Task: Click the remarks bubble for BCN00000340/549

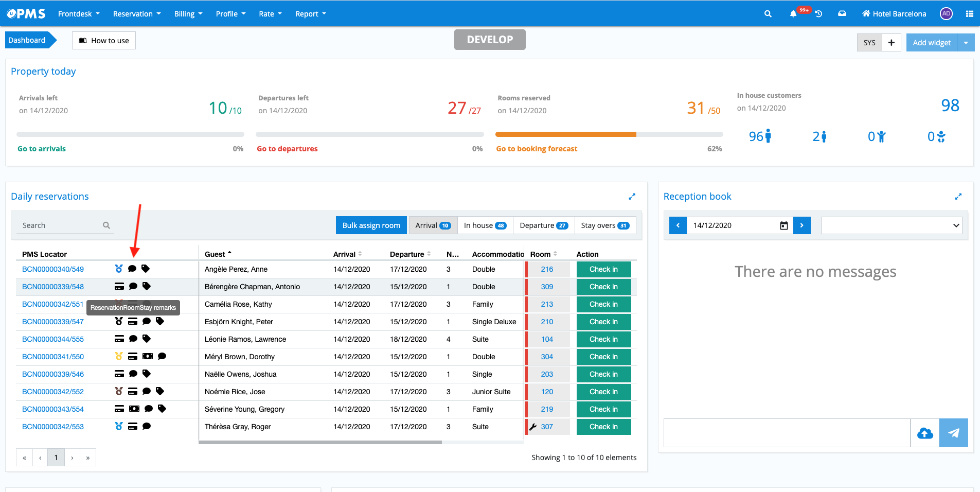Action: pos(132,269)
